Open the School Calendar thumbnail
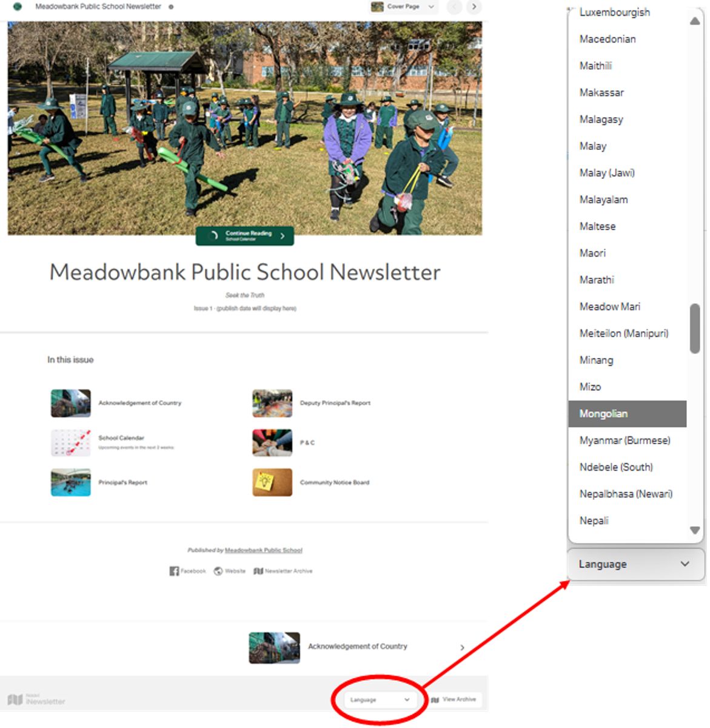 click(71, 442)
